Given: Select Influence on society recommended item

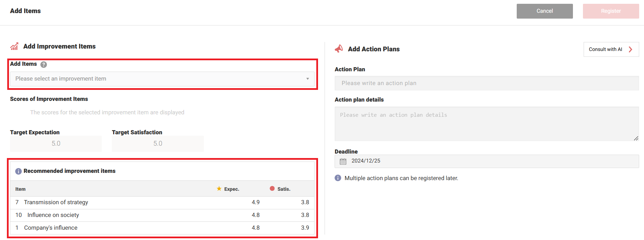Looking at the screenshot, I should coord(162,215).
